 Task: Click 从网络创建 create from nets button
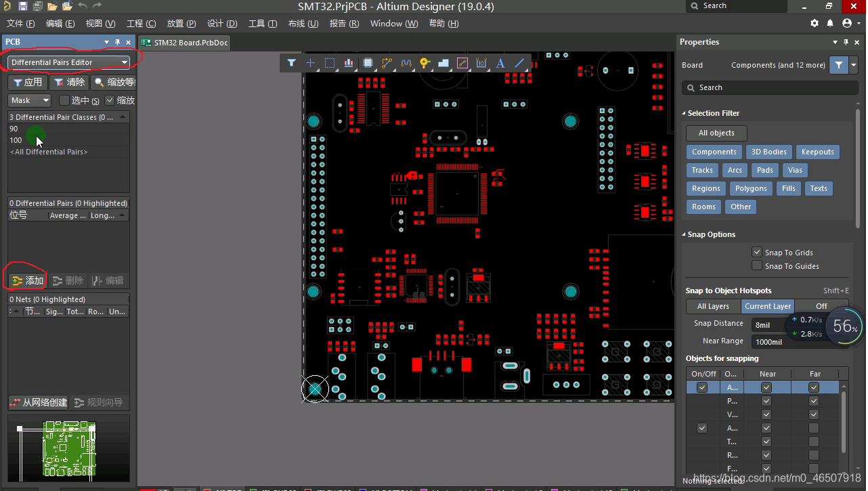point(39,402)
